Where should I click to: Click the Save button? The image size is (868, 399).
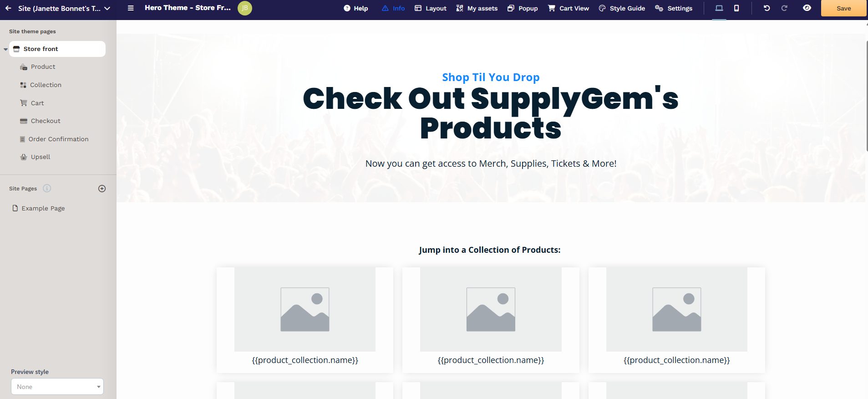point(843,8)
